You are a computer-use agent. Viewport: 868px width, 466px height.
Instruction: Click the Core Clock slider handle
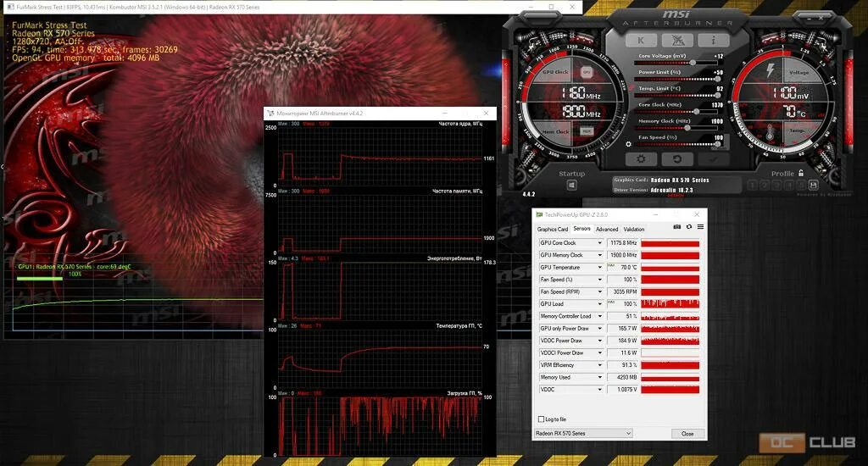coord(696,111)
